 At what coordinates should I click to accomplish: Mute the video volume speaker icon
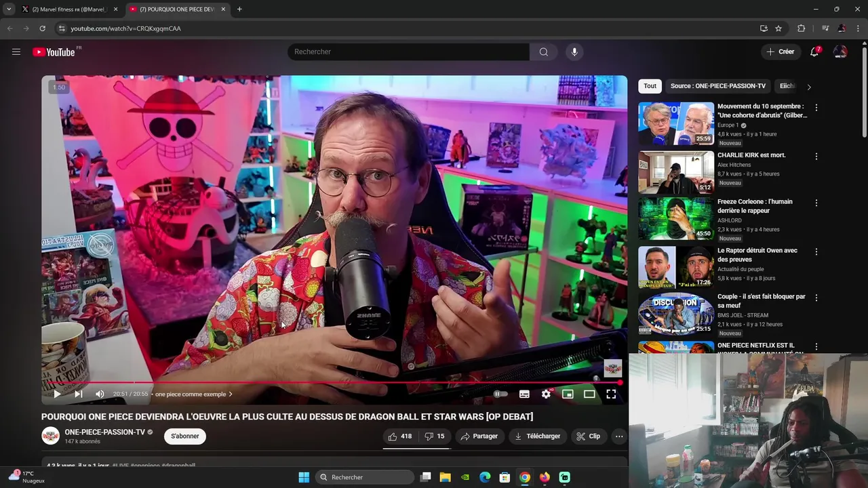(100, 394)
